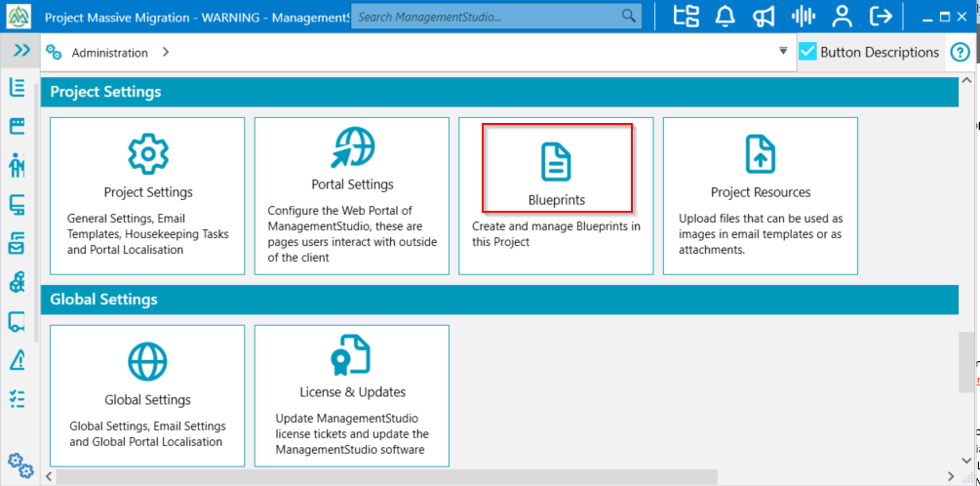Click the Global Settings globe icon
This screenshot has height=486, width=980.
coord(147,361)
